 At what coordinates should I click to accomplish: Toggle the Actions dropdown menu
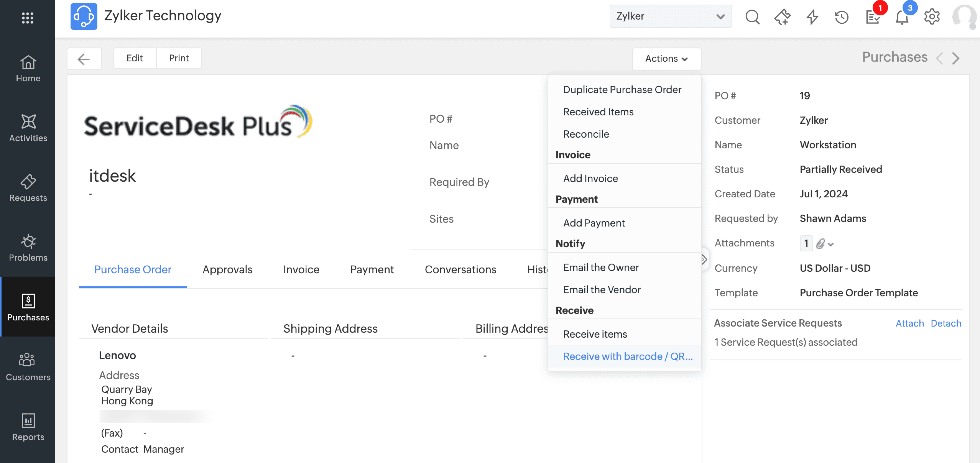coord(666,59)
